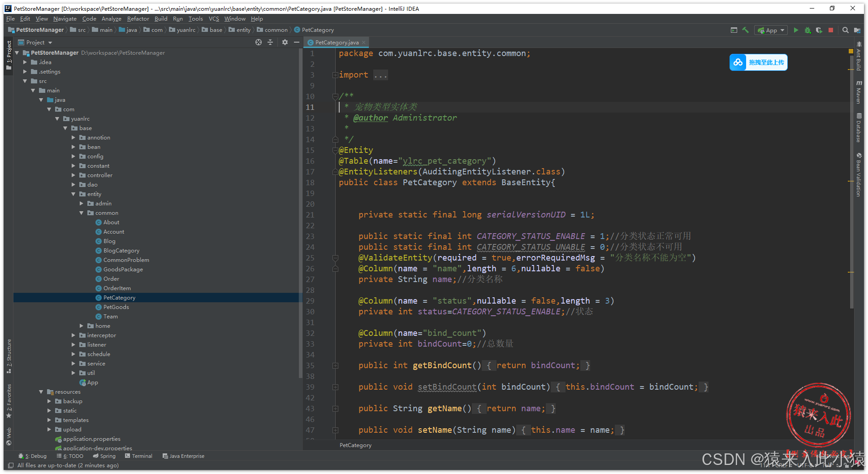Open the Ant Build side panel
The image size is (868, 474).
coord(859,57)
